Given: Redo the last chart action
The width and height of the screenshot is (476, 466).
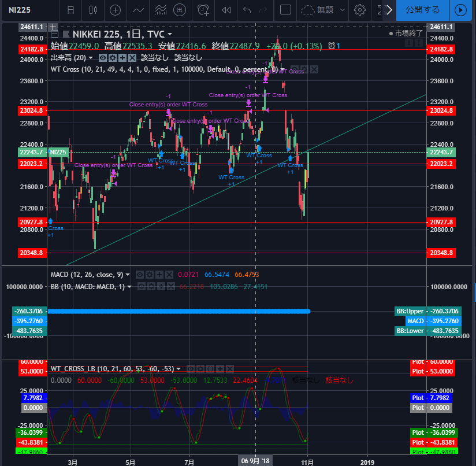Looking at the screenshot, I should coord(263,10).
